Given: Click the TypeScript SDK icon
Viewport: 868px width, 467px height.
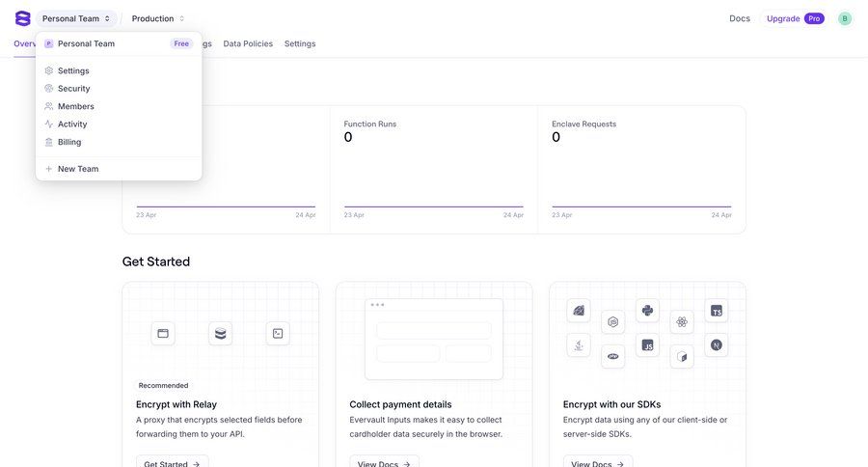Looking at the screenshot, I should 717,311.
